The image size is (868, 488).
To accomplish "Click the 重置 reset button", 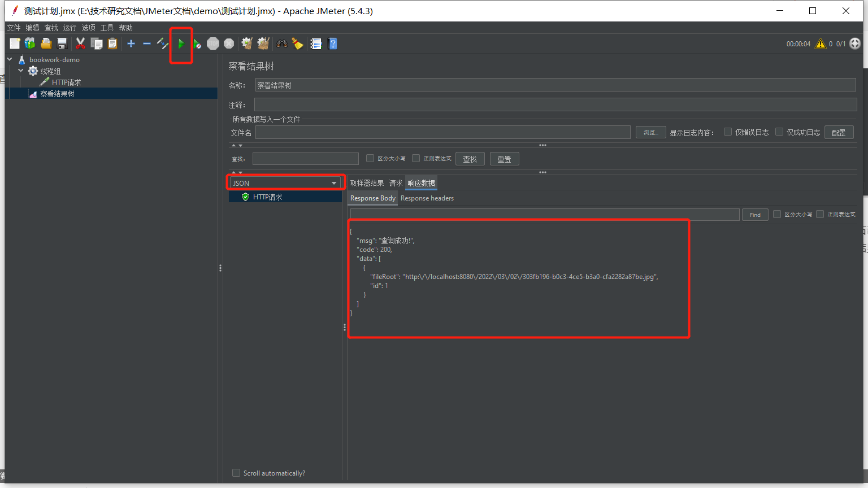I will [x=504, y=159].
